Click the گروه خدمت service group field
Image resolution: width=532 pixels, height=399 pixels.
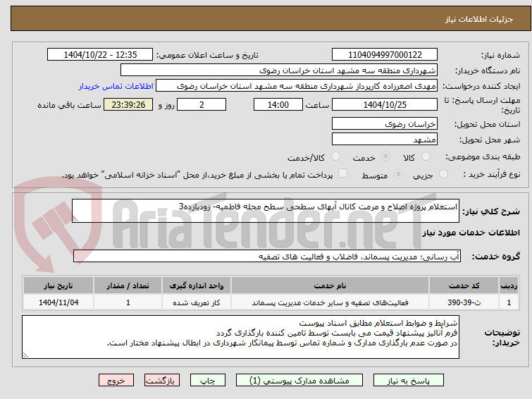click(x=267, y=257)
